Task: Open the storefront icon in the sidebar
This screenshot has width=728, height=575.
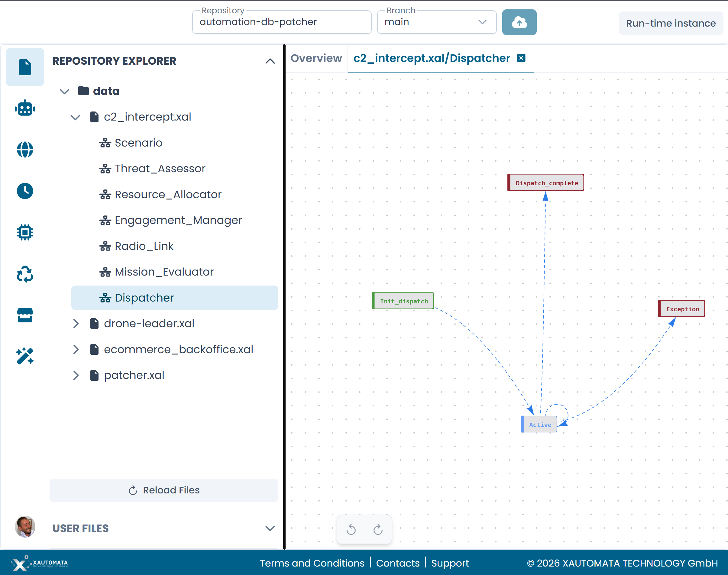Action: pyautogui.click(x=25, y=315)
